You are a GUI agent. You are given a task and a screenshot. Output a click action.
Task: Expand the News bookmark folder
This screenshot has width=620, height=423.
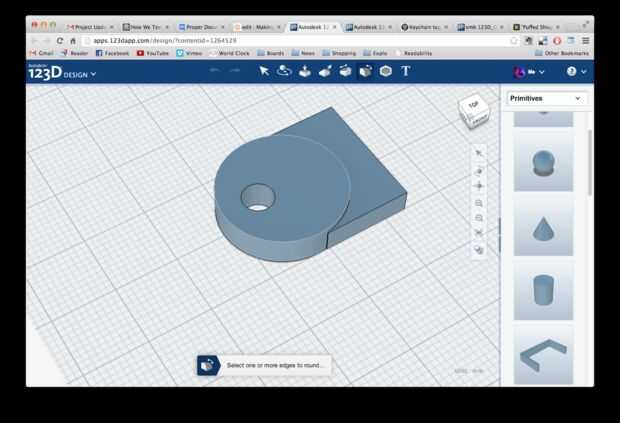point(303,53)
